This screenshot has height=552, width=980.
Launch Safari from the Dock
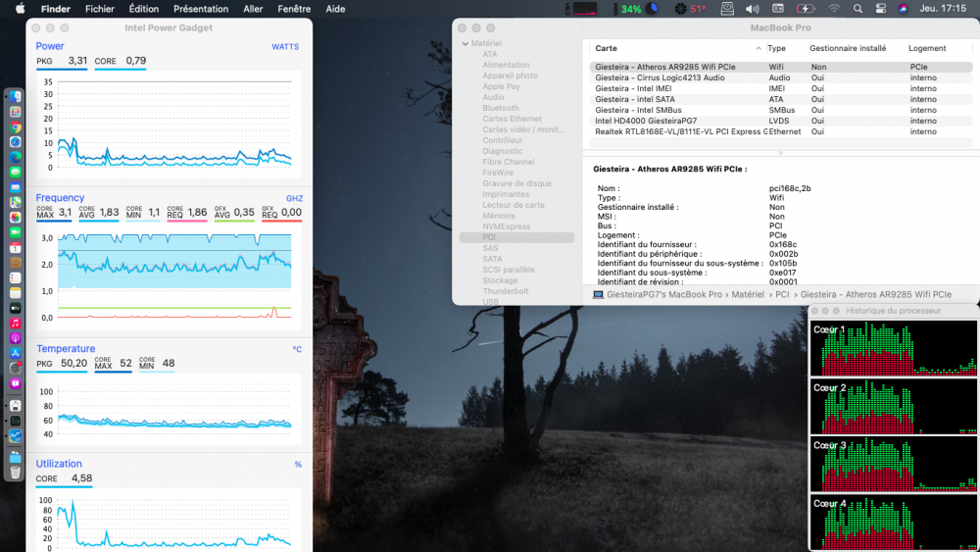click(15, 142)
